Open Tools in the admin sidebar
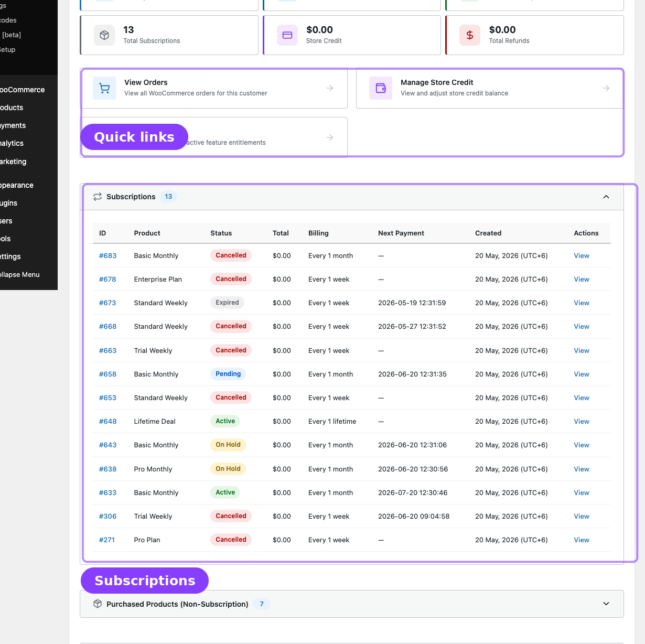645x644 pixels. pos(5,239)
